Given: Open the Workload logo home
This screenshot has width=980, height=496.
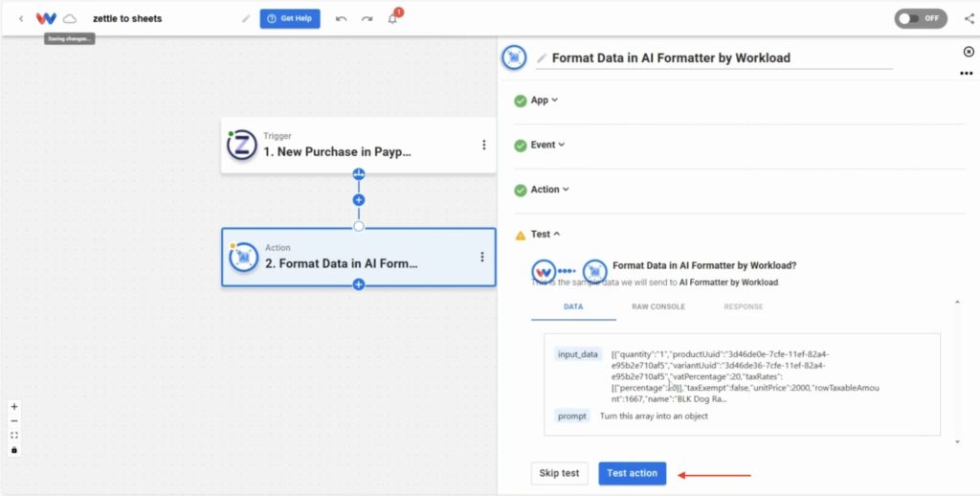Looking at the screenshot, I should click(x=46, y=19).
